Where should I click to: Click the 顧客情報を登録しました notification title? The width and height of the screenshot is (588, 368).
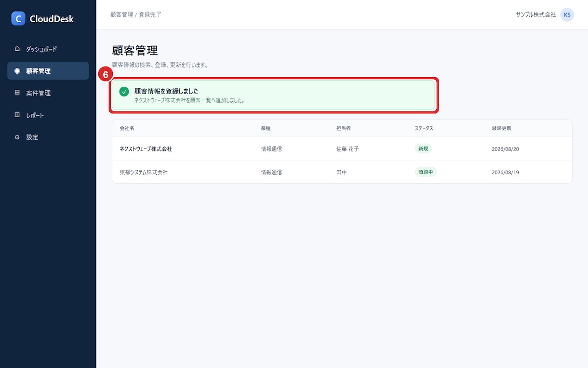[x=166, y=91]
